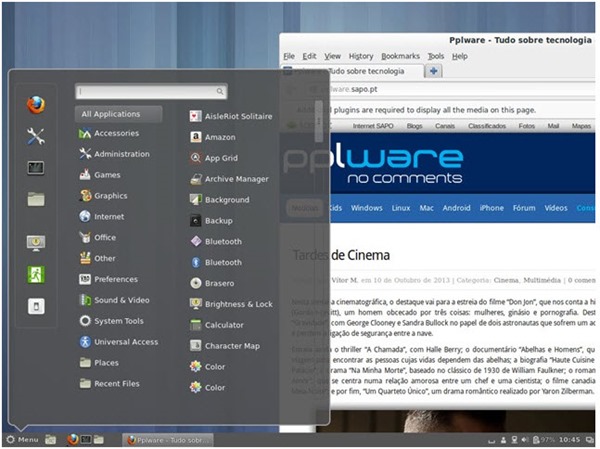Open App Grid
The width and height of the screenshot is (600, 449).
pos(214,158)
